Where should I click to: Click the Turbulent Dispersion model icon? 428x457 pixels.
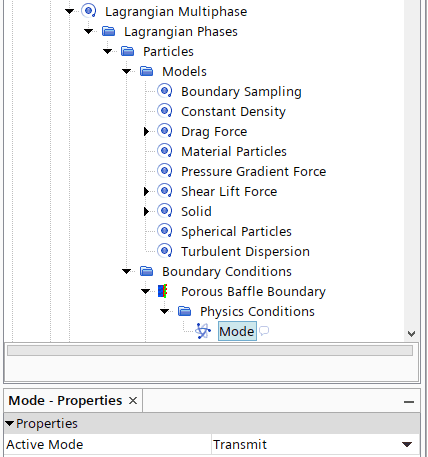pyautogui.click(x=165, y=251)
